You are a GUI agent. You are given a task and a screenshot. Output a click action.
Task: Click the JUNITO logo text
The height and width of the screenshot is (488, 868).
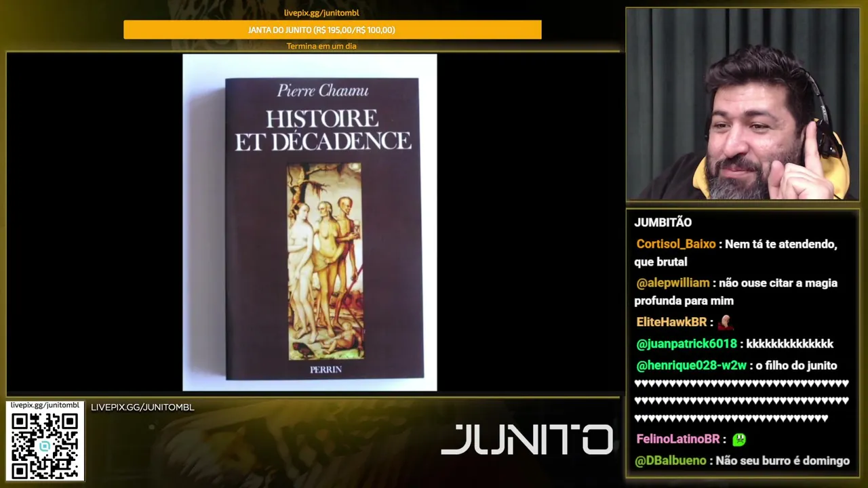(527, 440)
